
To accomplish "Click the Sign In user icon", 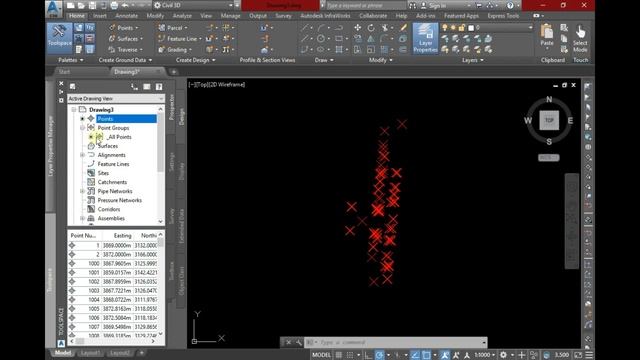I will [x=424, y=5].
